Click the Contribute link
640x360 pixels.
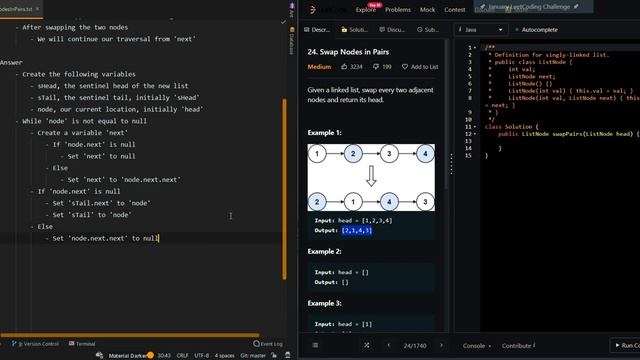tap(518, 346)
